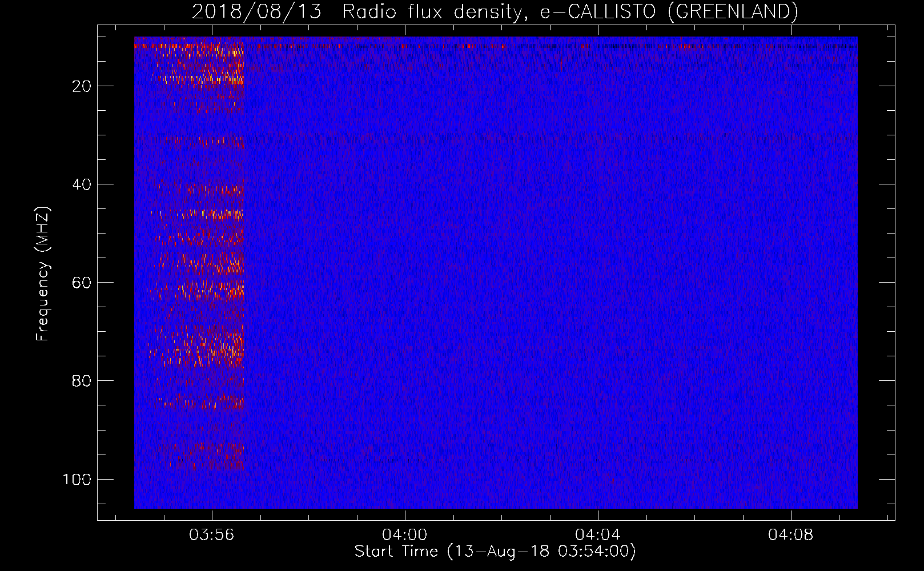This screenshot has height=571, width=924.
Task: Click the 04:00 time tick label
Action: (x=405, y=535)
